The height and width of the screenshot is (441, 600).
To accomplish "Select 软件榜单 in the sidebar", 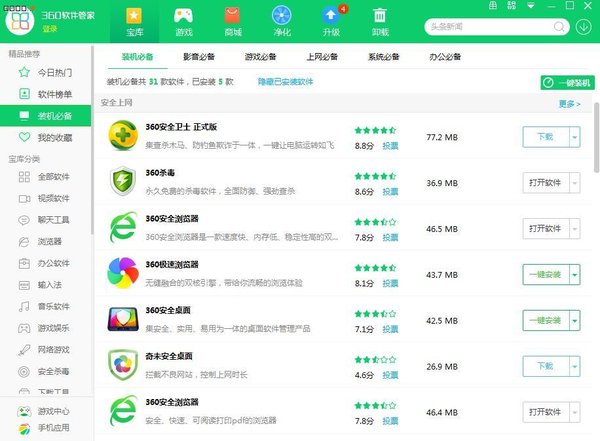I will click(x=46, y=94).
